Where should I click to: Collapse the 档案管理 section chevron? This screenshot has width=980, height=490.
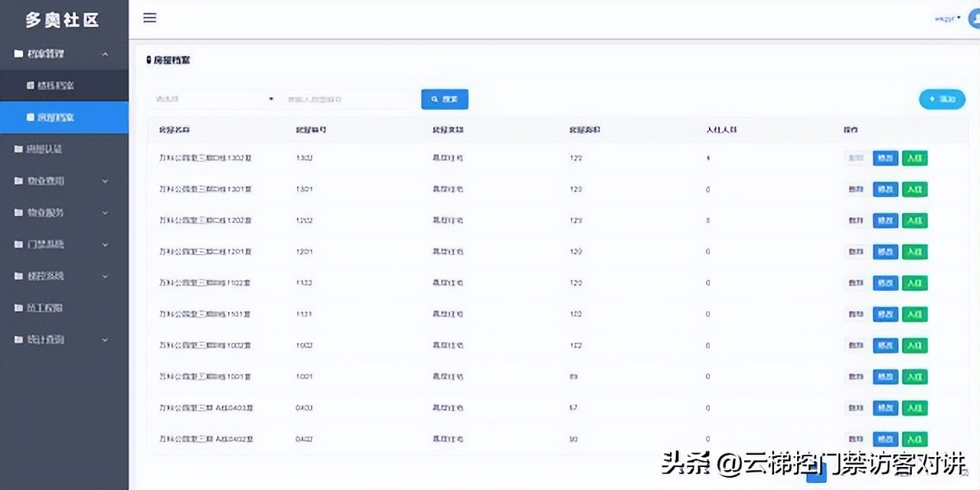click(106, 54)
